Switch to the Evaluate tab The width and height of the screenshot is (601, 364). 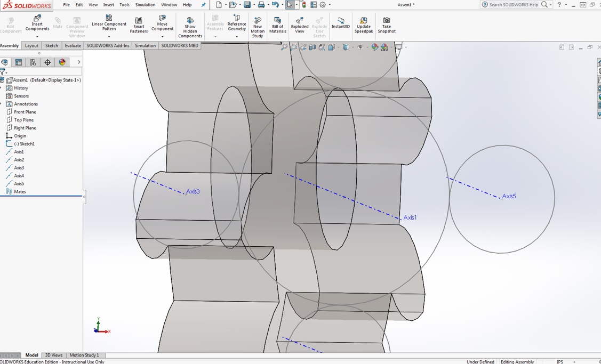click(x=73, y=46)
